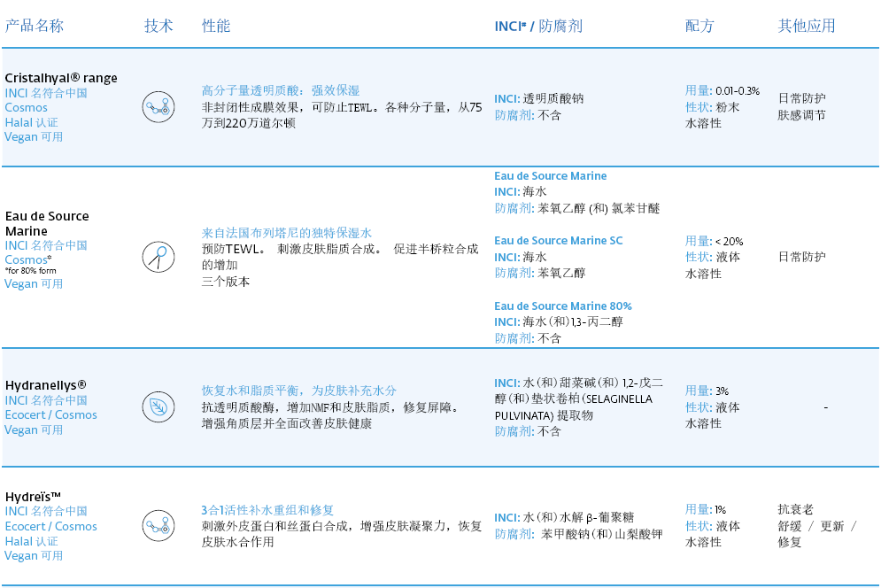Click 日常防护 in Eau de Source Marine row

pos(802,257)
